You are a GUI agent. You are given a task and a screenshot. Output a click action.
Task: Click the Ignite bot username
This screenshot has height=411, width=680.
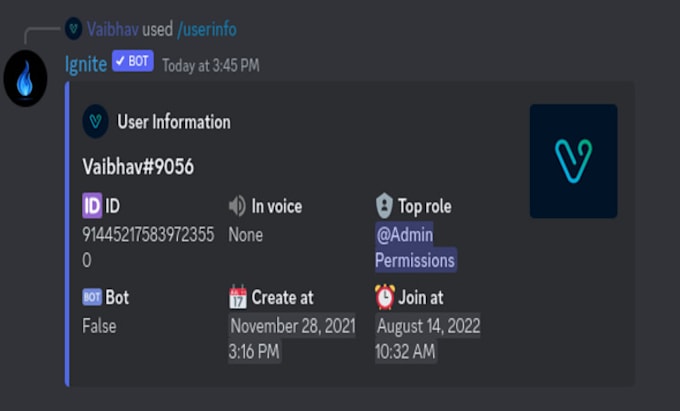(x=86, y=62)
